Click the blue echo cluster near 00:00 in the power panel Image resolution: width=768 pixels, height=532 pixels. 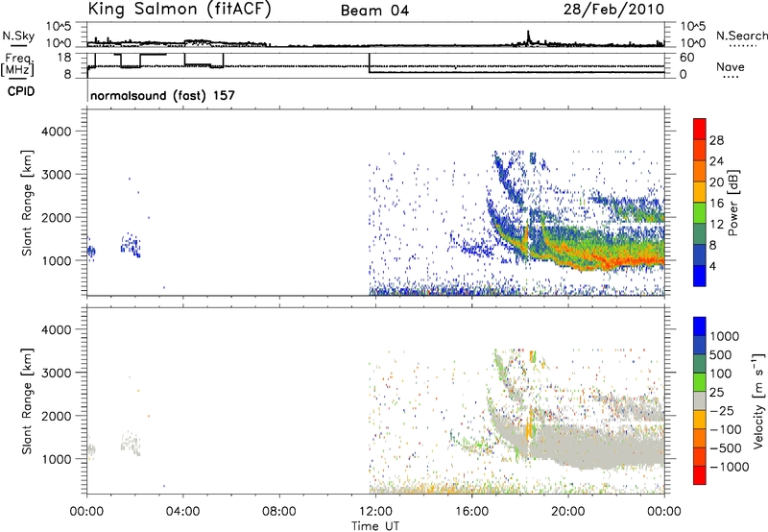pos(91,252)
